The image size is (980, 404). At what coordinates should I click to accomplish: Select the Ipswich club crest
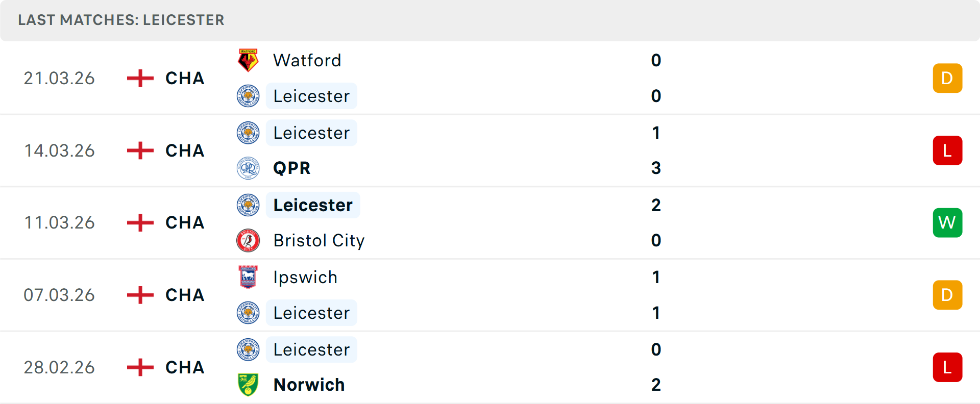click(248, 277)
